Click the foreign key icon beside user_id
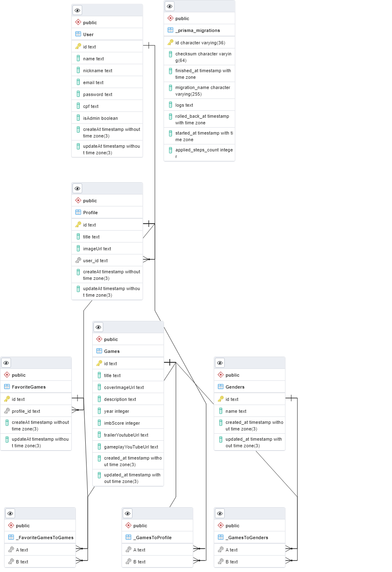Screen dimensions: 392x572 point(78,260)
